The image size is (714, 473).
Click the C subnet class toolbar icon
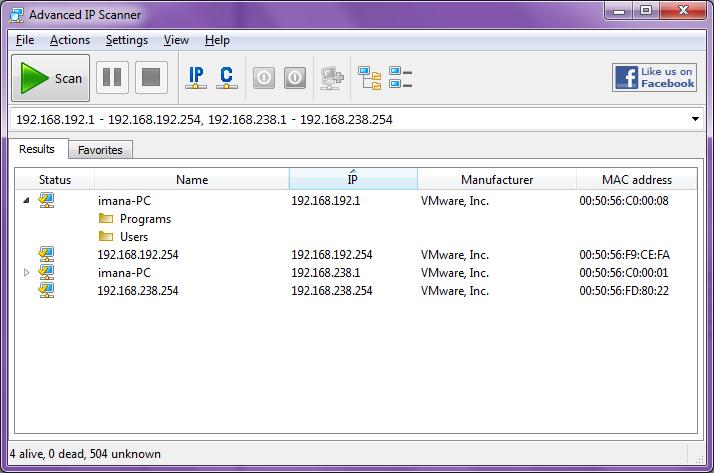tap(227, 77)
